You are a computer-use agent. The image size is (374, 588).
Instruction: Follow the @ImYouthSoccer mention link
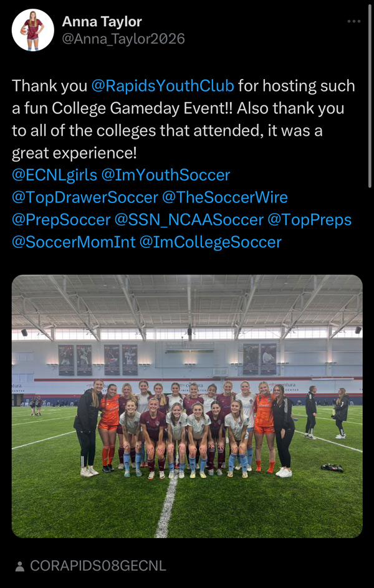pos(165,175)
